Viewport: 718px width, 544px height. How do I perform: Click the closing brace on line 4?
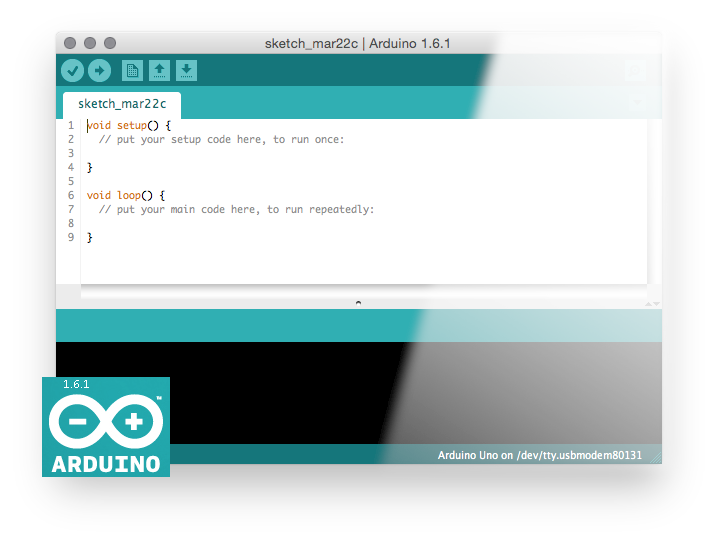(x=90, y=168)
